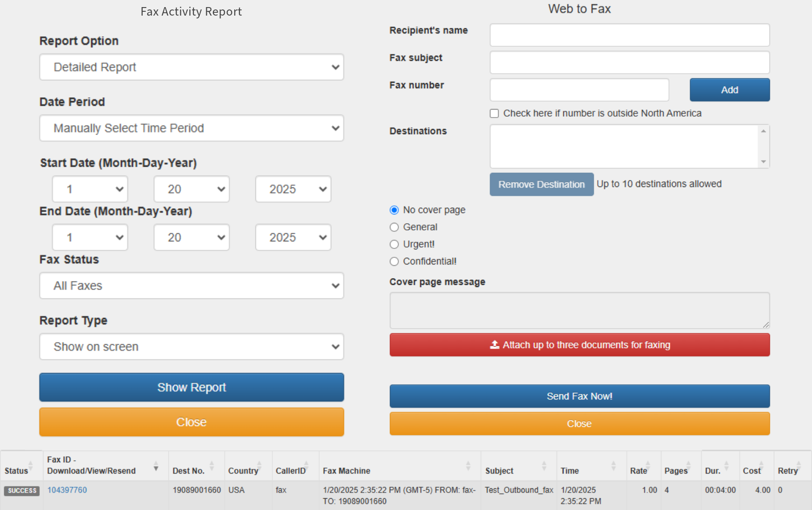Click the Time column sort arrow
This screenshot has width=812, height=510.
(x=614, y=466)
